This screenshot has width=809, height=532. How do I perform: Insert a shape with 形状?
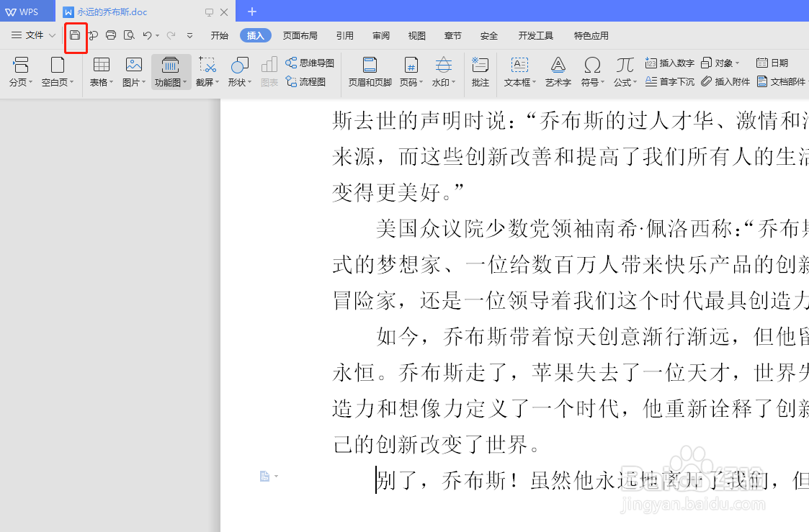pyautogui.click(x=239, y=72)
